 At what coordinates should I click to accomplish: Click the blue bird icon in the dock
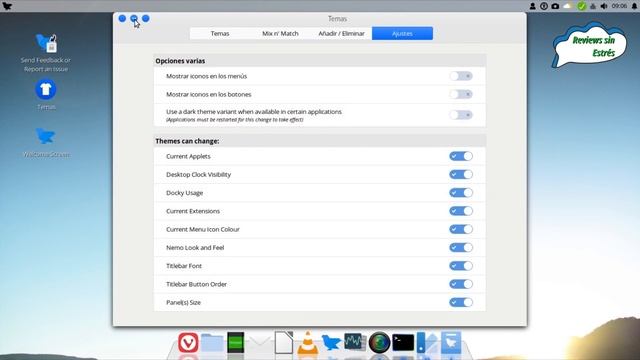pos(331,342)
